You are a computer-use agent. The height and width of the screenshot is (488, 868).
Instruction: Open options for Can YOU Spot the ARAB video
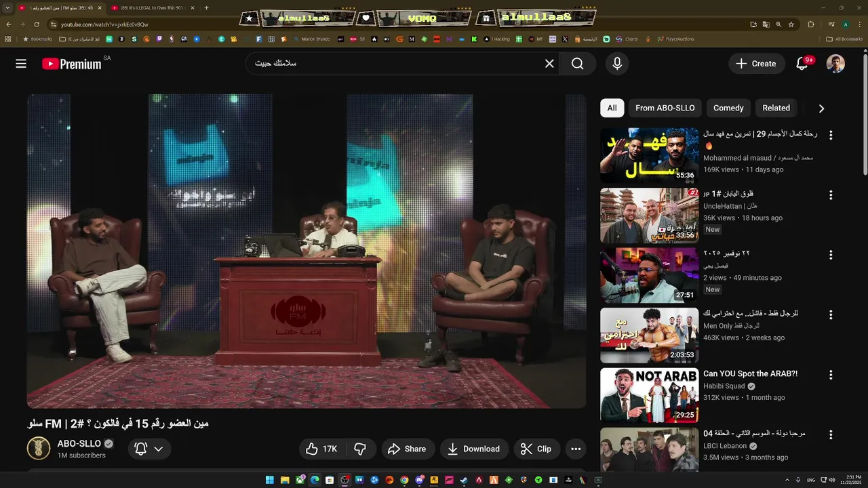(x=831, y=375)
